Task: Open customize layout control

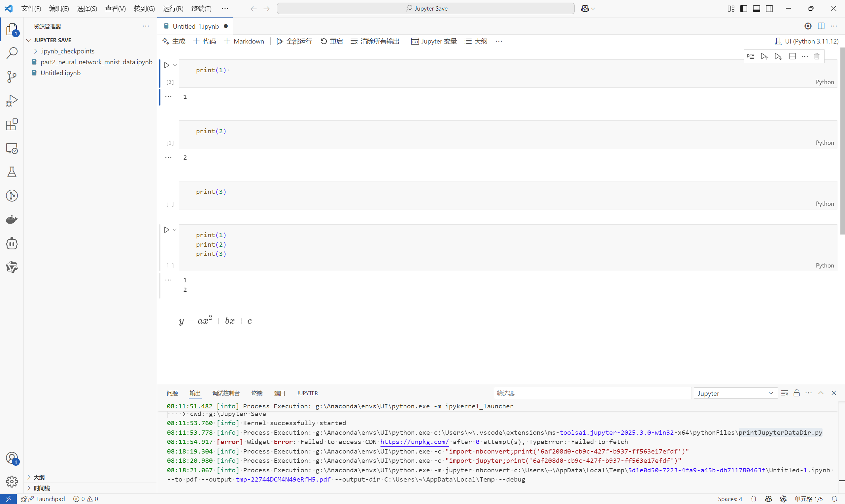Action: coord(731,9)
